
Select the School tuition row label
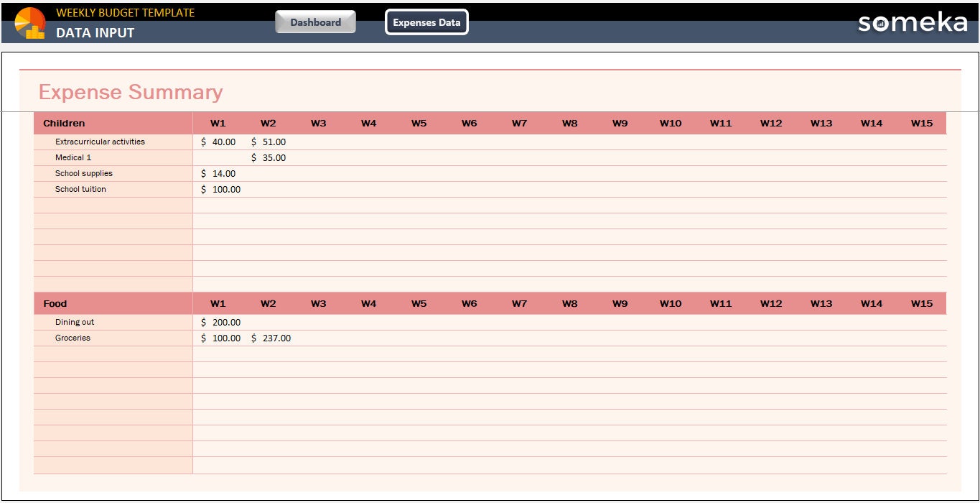(80, 189)
